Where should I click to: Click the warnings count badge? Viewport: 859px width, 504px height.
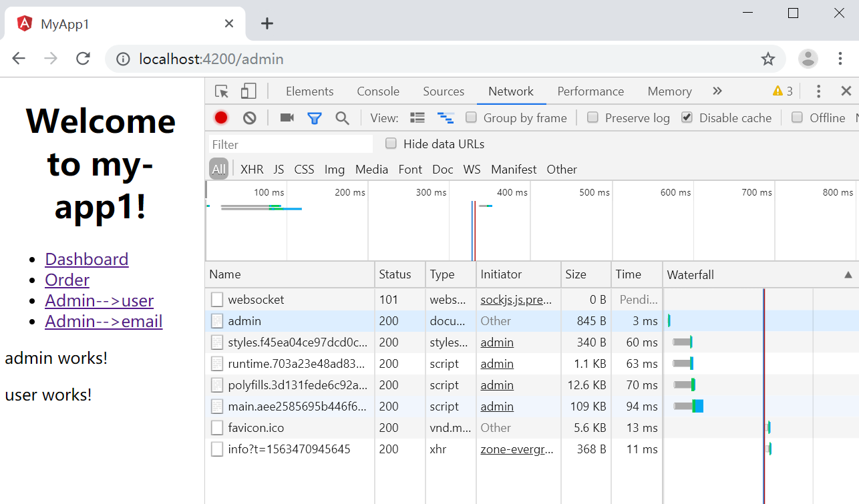pos(783,91)
